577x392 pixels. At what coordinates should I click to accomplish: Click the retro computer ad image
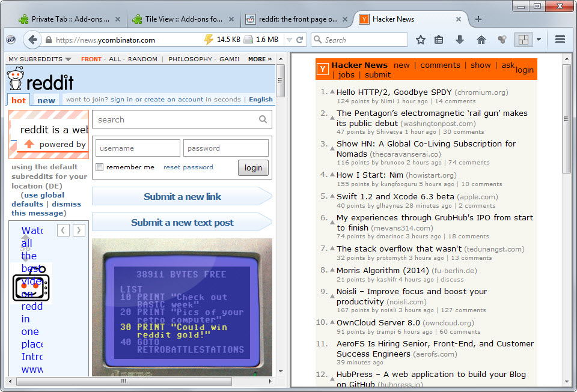[182, 307]
